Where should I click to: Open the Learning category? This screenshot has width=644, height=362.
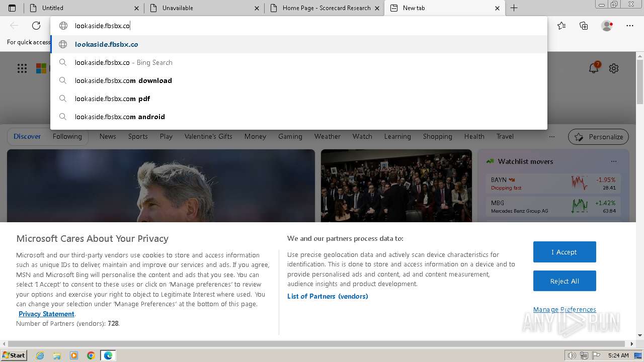pyautogui.click(x=397, y=136)
